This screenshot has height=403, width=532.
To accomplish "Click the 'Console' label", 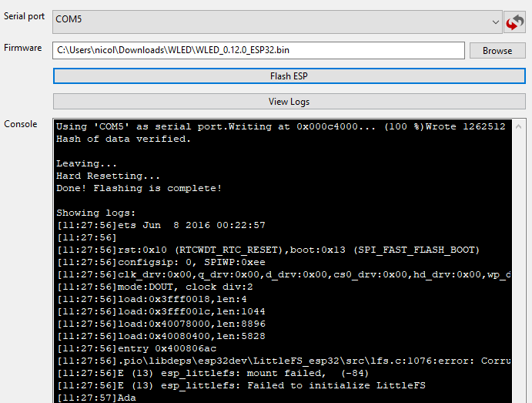I will pos(20,124).
